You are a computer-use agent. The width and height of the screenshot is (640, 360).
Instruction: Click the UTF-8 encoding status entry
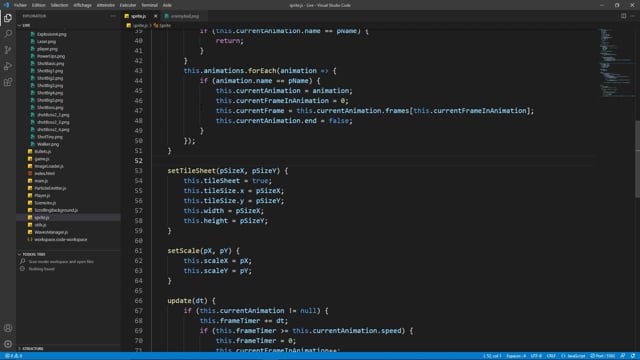point(536,356)
